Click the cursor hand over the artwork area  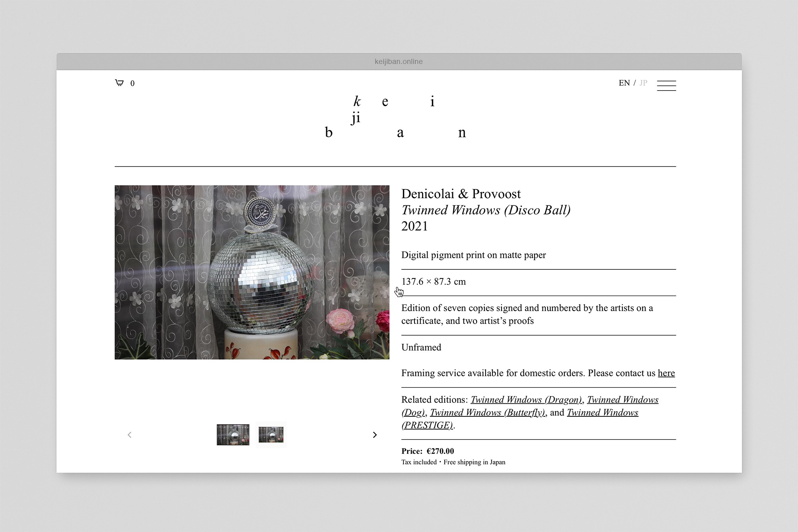point(399,292)
